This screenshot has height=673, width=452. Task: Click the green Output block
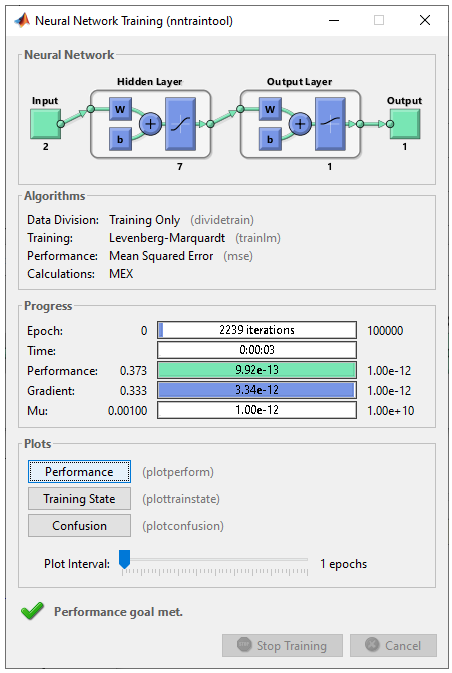click(x=405, y=124)
